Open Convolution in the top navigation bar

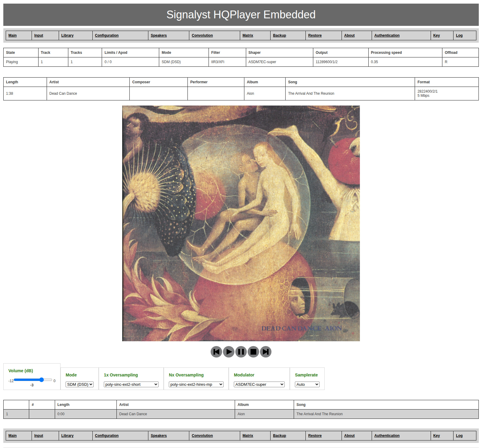(202, 35)
